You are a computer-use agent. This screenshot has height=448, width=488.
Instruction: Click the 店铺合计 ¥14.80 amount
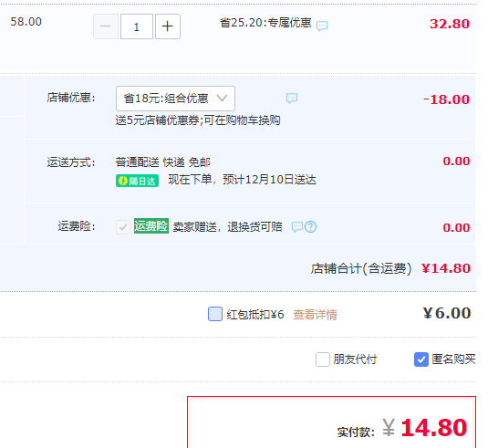(446, 268)
